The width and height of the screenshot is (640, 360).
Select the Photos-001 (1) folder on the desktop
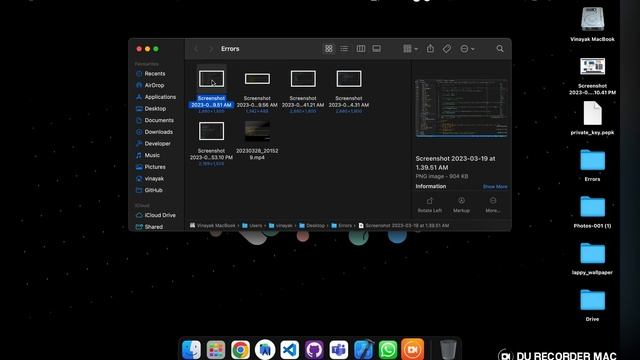[592, 207]
